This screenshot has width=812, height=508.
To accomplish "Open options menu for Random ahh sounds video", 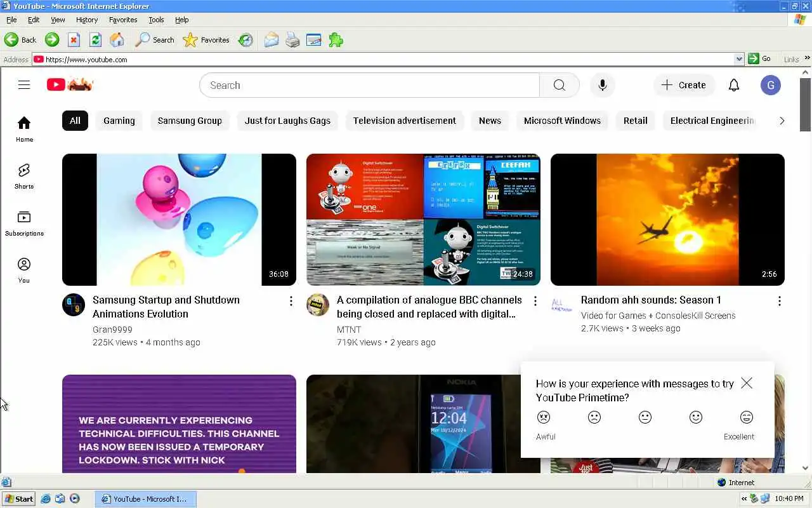I will click(780, 301).
